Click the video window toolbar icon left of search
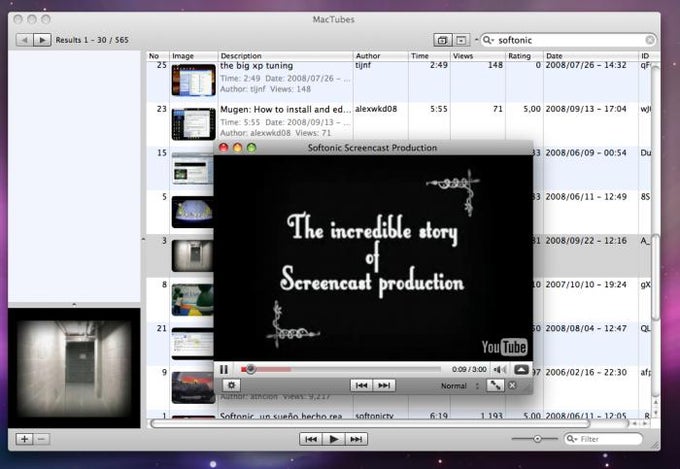Screen dimensions: 680x469 click(x=442, y=40)
